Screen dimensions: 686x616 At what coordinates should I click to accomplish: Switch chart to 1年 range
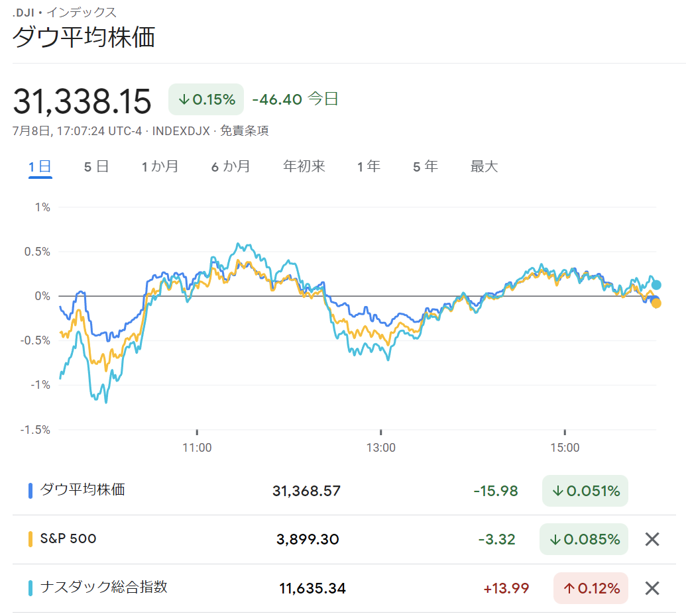pos(369,166)
